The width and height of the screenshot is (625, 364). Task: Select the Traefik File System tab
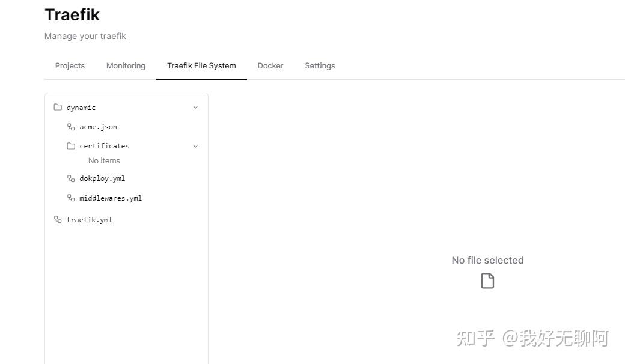pos(201,65)
